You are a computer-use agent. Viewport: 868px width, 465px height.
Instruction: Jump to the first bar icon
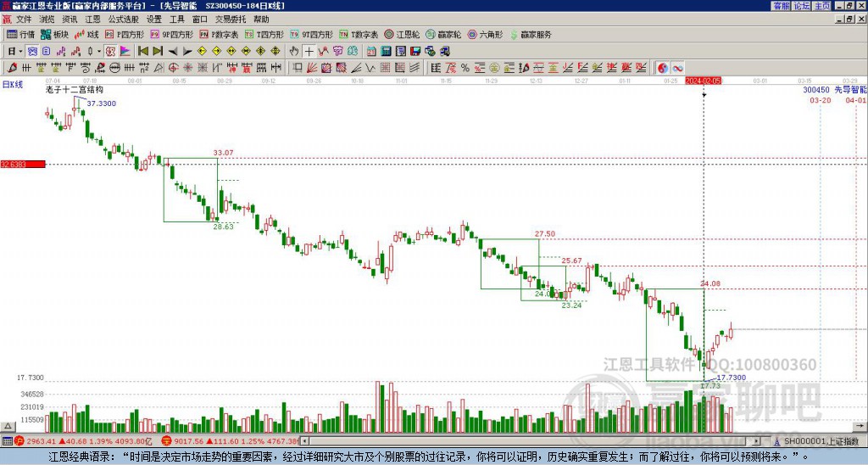point(142,52)
